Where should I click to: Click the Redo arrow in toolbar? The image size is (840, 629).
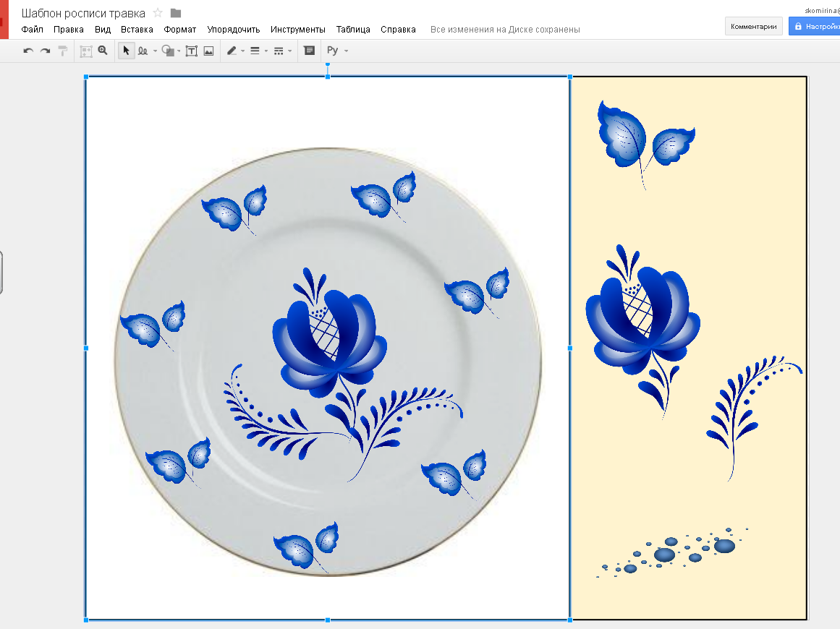pos(45,51)
